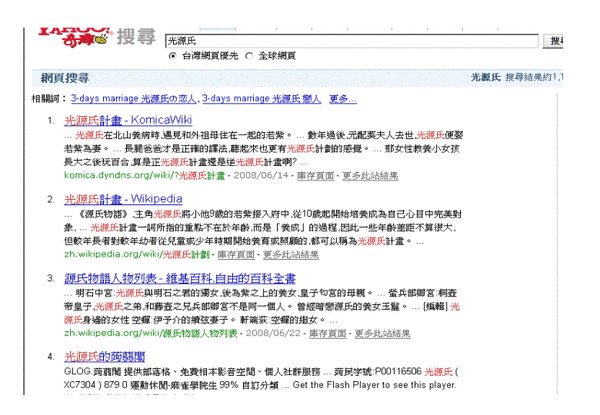The width and height of the screenshot is (600, 415).
Task: Open related term 3-days marriage 光源氏の恋人
Action: click(x=134, y=99)
